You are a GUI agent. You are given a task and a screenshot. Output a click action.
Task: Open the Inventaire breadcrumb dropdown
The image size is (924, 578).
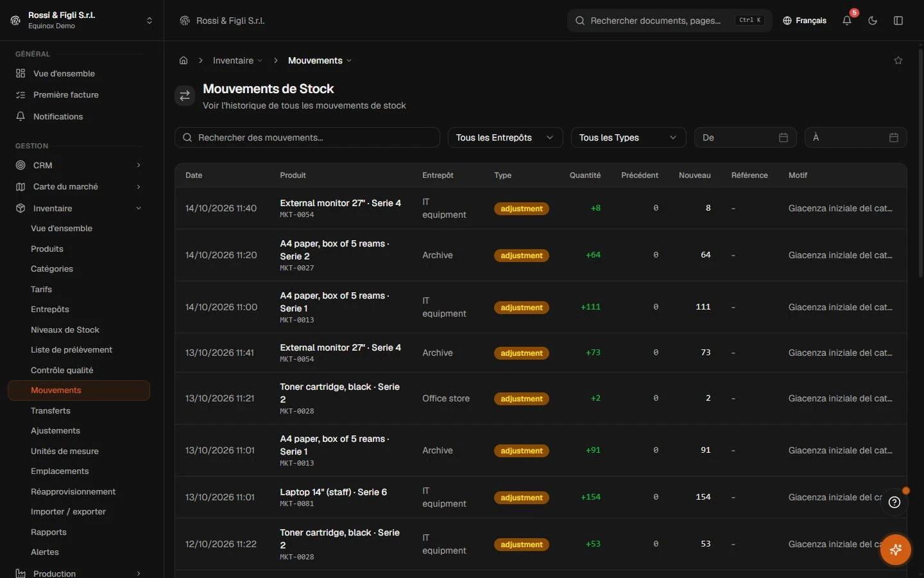coord(237,60)
